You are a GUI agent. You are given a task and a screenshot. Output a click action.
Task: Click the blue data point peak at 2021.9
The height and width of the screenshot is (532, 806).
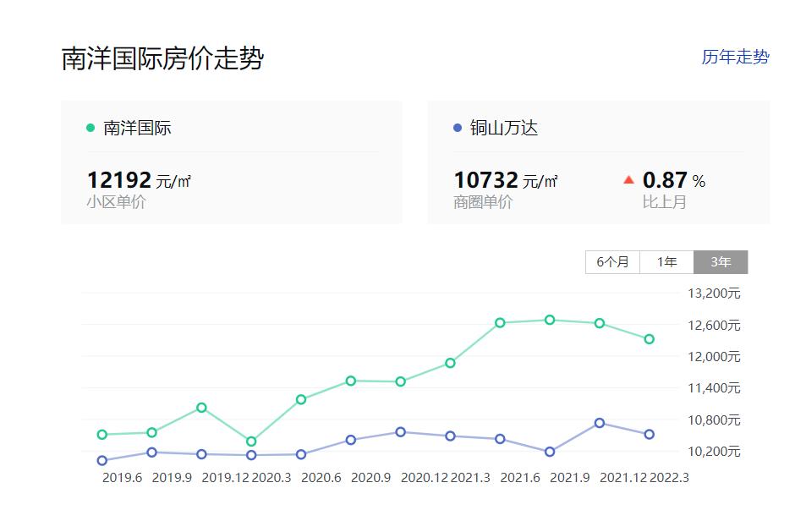pos(599,423)
